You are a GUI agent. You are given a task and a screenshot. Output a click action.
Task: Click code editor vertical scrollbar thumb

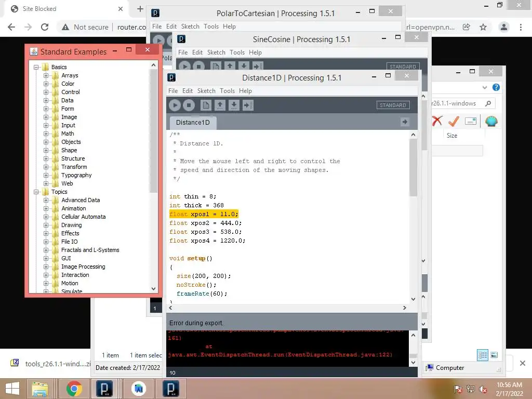click(x=413, y=168)
